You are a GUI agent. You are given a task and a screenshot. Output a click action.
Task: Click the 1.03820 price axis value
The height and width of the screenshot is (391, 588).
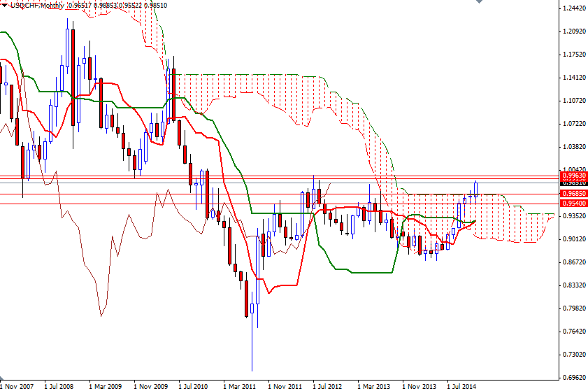point(575,147)
